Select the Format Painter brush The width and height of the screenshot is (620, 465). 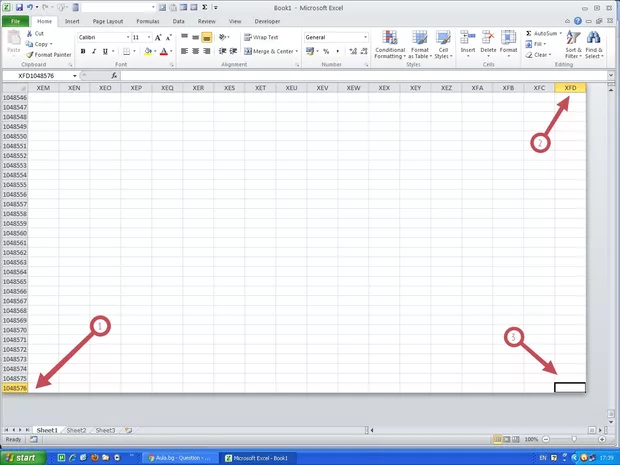click(x=30, y=55)
